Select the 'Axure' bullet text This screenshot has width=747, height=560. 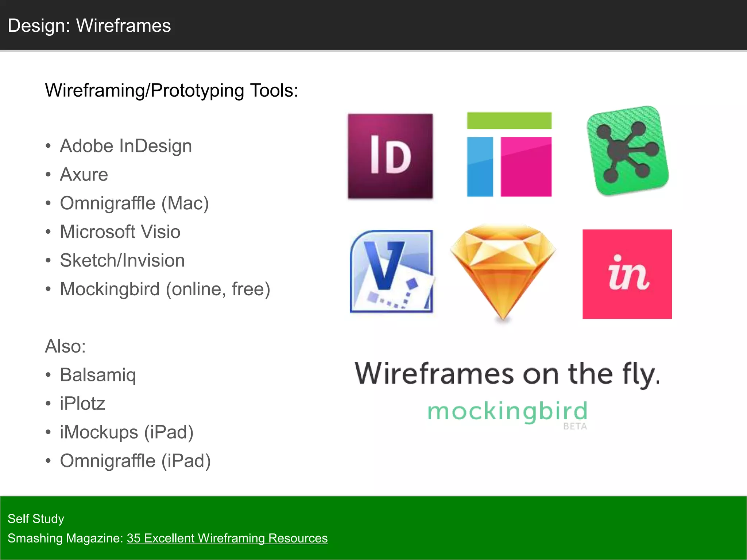pyautogui.click(x=84, y=174)
